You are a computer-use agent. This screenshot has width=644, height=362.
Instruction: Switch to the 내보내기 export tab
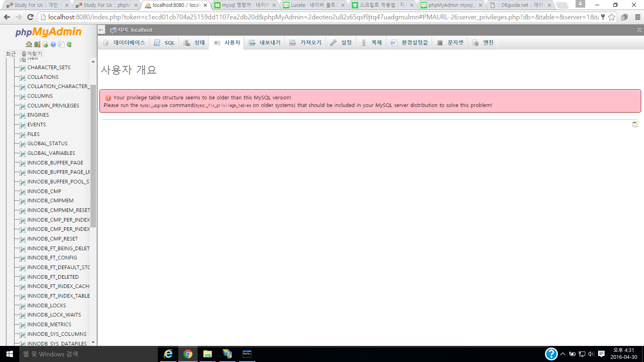point(264,43)
